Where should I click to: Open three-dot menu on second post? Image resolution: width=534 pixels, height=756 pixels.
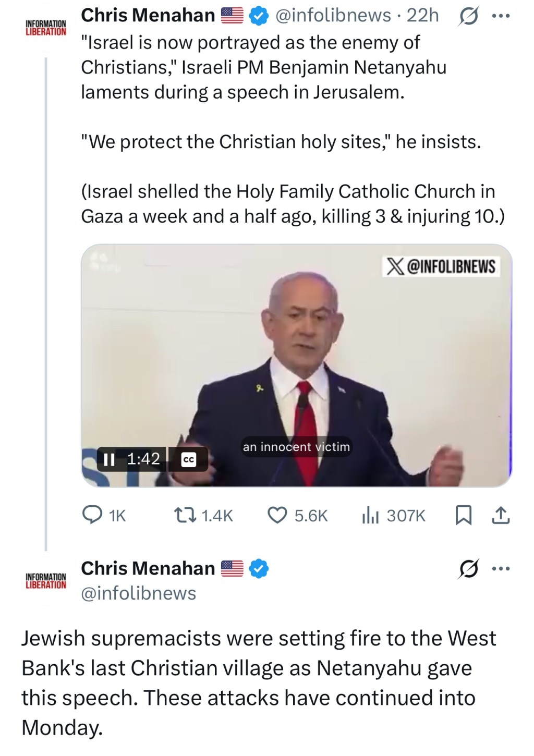point(501,569)
